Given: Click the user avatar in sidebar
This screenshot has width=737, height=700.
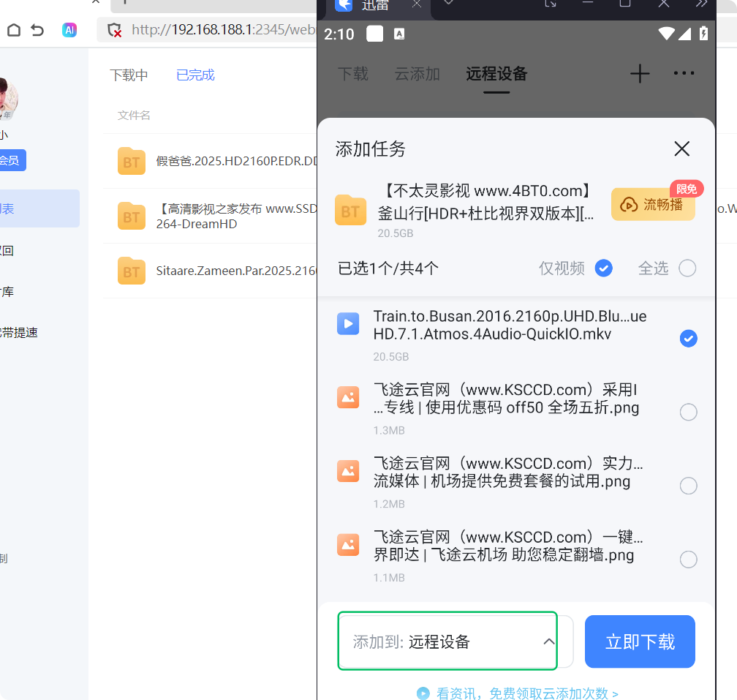Looking at the screenshot, I should [8, 99].
